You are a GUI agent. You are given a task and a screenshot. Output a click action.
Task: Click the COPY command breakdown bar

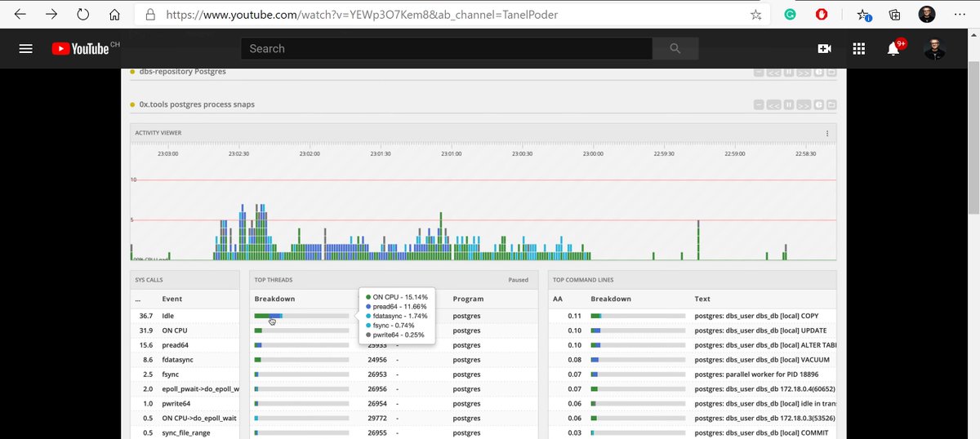tap(637, 316)
